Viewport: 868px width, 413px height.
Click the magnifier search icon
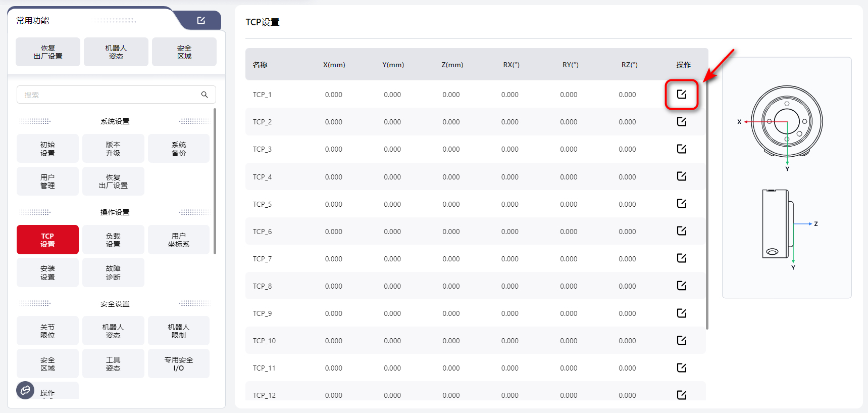coord(205,95)
